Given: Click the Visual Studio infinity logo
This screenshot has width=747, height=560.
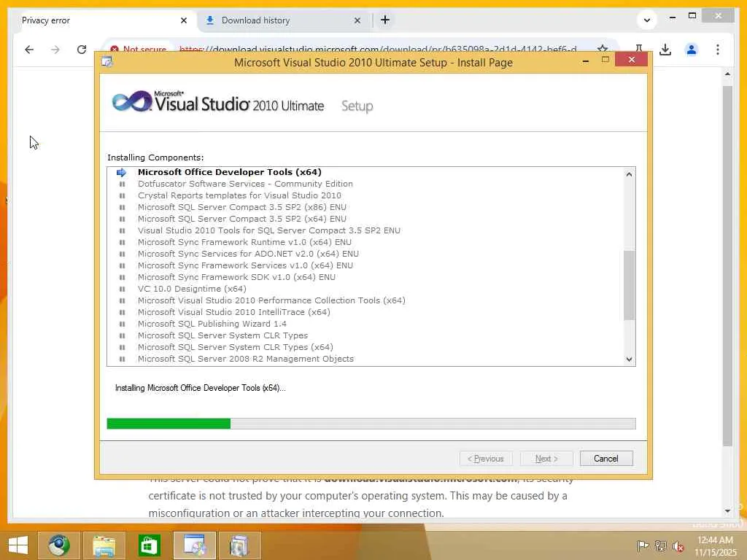Looking at the screenshot, I should [x=131, y=101].
